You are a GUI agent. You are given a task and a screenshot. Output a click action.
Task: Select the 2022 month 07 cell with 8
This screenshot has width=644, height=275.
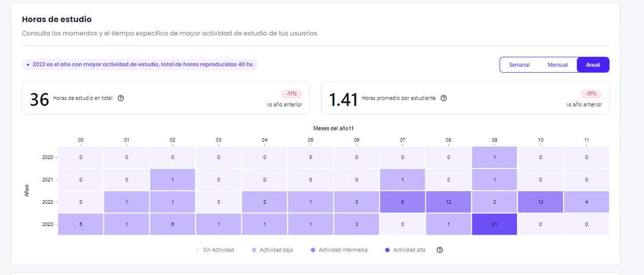click(402, 202)
